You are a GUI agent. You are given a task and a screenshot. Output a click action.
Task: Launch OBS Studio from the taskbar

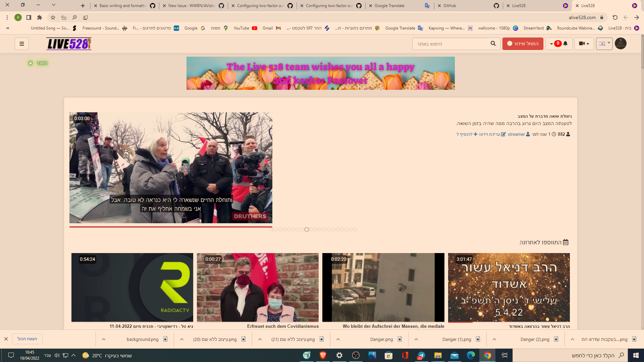(x=355, y=355)
